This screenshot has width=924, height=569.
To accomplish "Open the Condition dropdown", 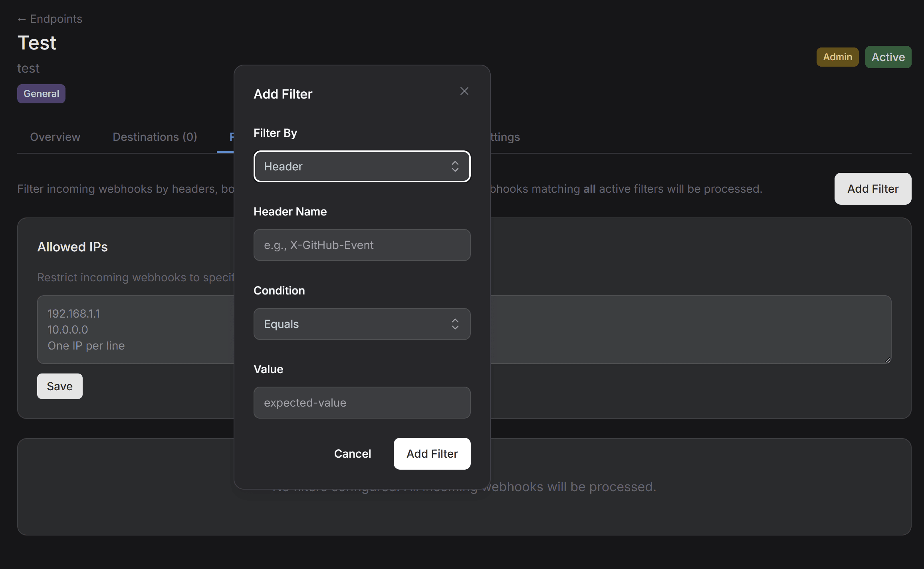I will [x=362, y=324].
